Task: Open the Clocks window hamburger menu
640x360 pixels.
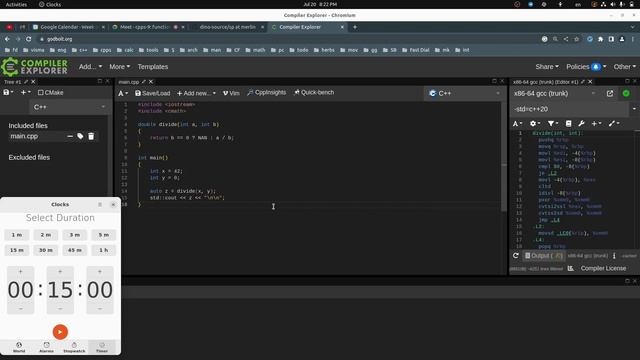Action: tap(100, 204)
